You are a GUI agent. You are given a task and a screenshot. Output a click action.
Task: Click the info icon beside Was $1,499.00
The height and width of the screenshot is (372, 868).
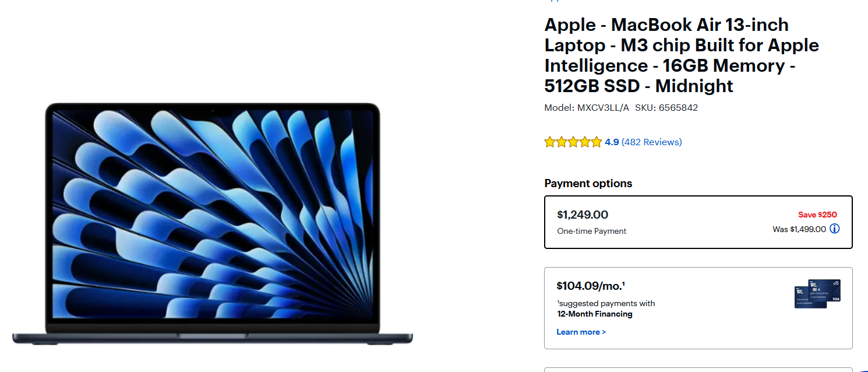(x=834, y=229)
